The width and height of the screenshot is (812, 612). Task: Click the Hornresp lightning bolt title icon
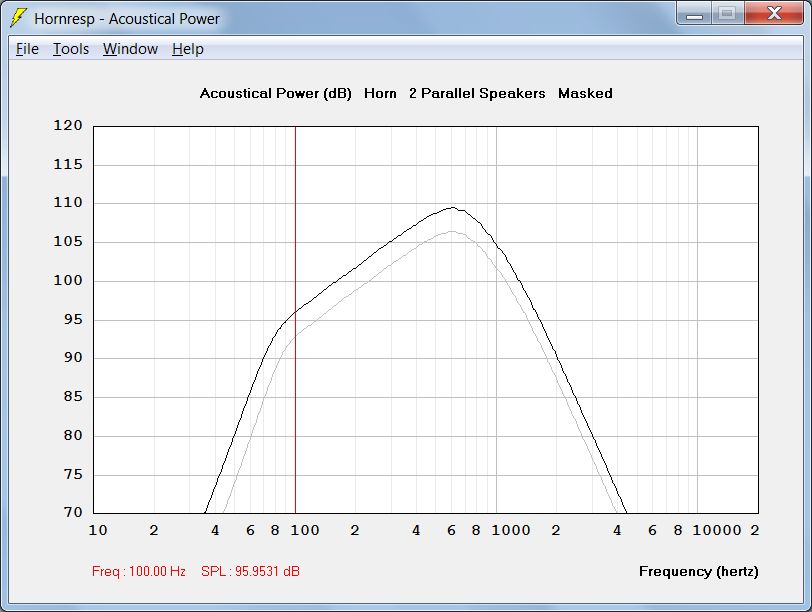point(18,18)
